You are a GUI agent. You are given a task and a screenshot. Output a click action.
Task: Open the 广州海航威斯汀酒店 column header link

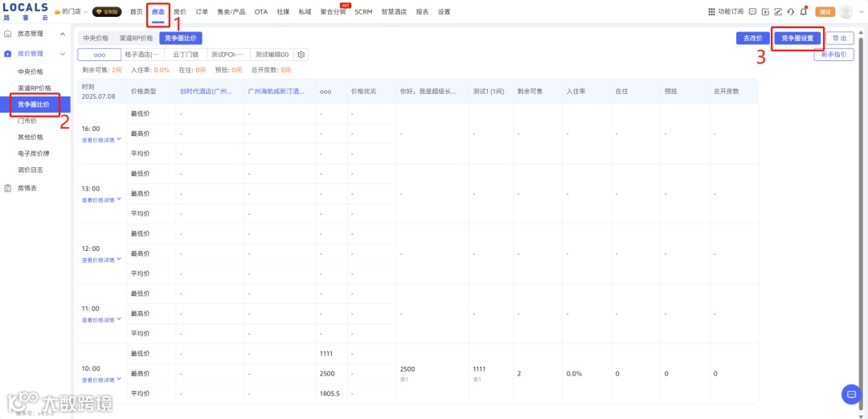276,92
